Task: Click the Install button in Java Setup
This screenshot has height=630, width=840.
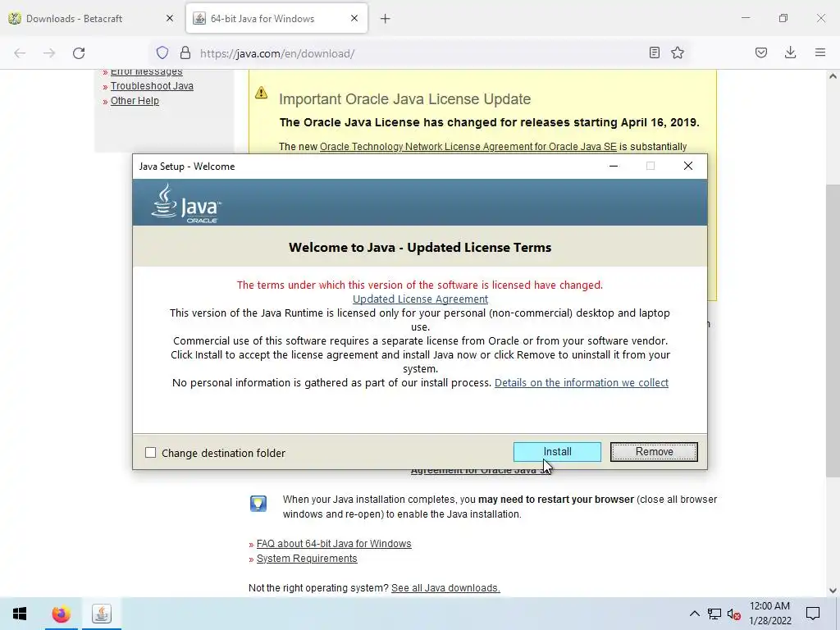Action: [x=557, y=452]
